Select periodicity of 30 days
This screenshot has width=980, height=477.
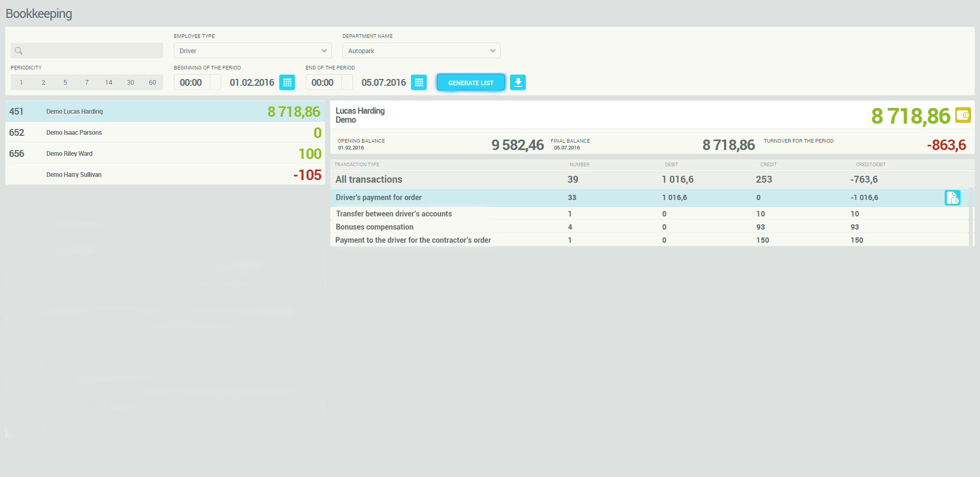click(131, 83)
